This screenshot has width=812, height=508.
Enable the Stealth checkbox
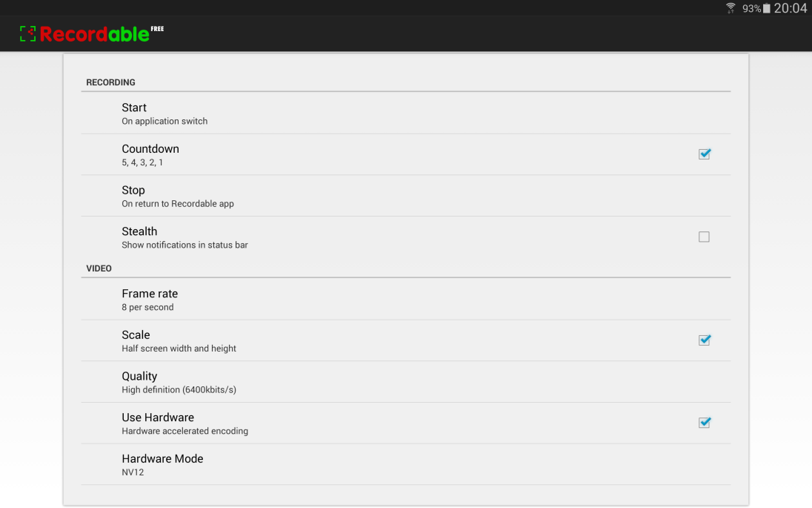click(x=704, y=237)
